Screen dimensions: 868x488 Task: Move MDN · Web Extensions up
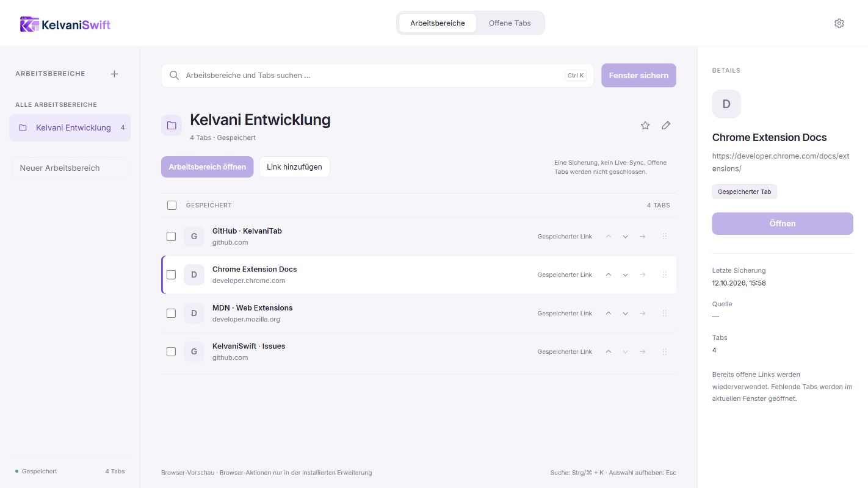coord(608,314)
